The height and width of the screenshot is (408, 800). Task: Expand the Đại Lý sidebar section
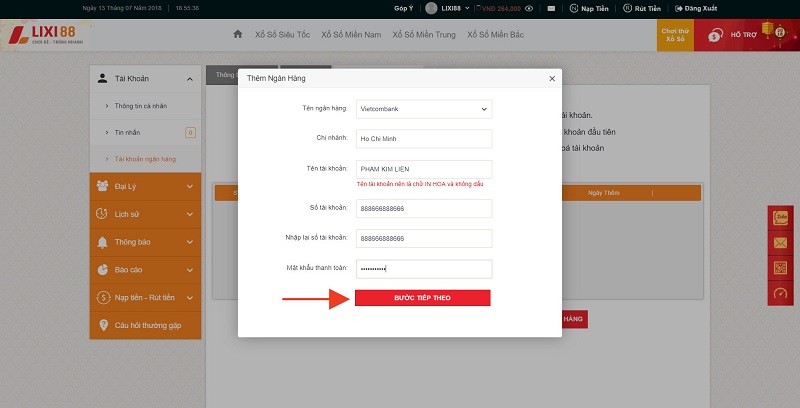[x=145, y=185]
